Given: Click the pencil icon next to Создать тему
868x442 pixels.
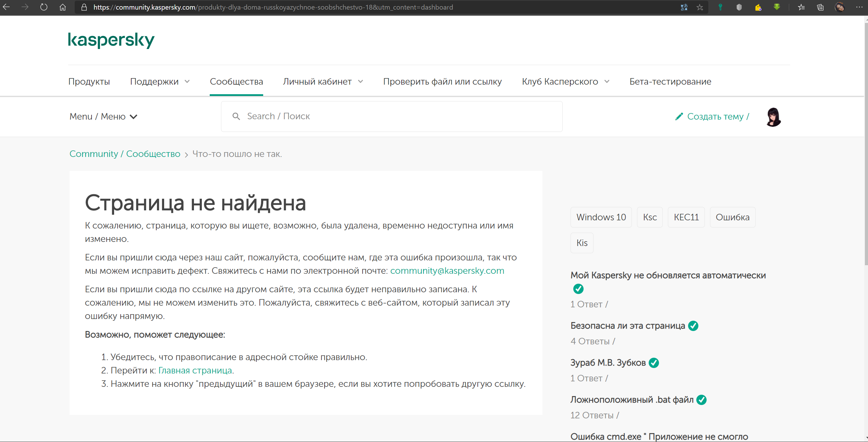Looking at the screenshot, I should click(679, 116).
